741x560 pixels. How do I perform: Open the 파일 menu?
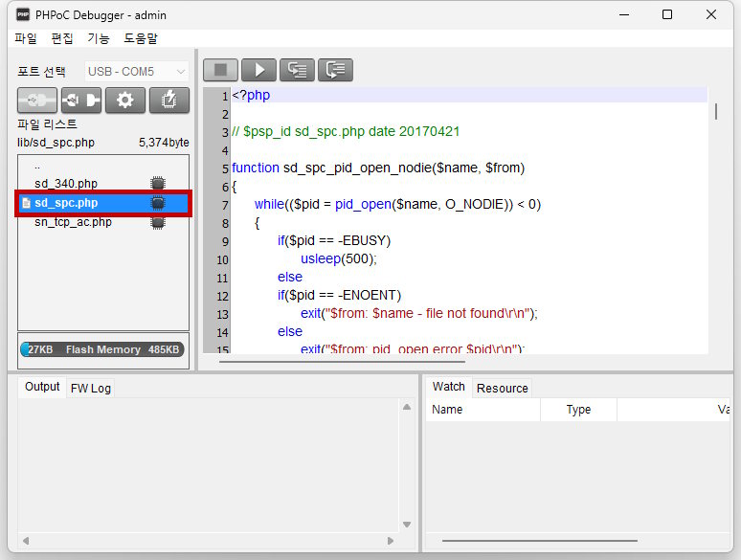coord(26,38)
